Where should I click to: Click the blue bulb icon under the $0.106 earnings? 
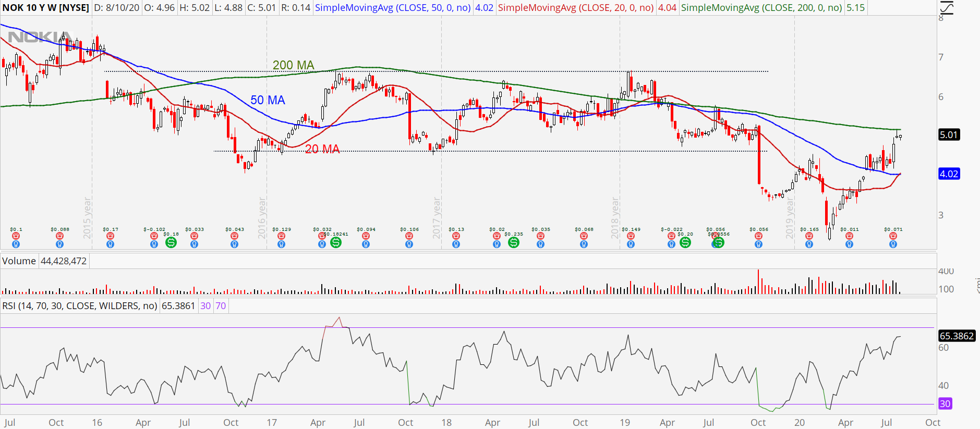tap(409, 244)
